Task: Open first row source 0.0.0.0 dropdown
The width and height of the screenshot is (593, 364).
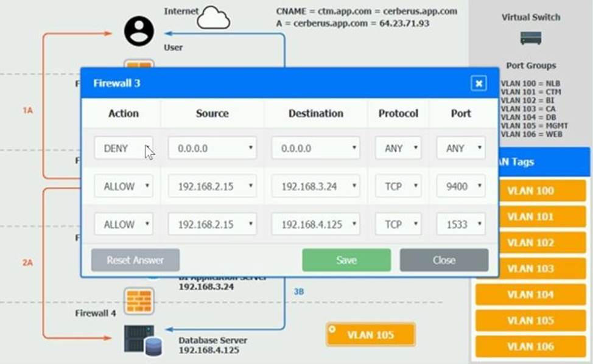Action: pos(212,148)
